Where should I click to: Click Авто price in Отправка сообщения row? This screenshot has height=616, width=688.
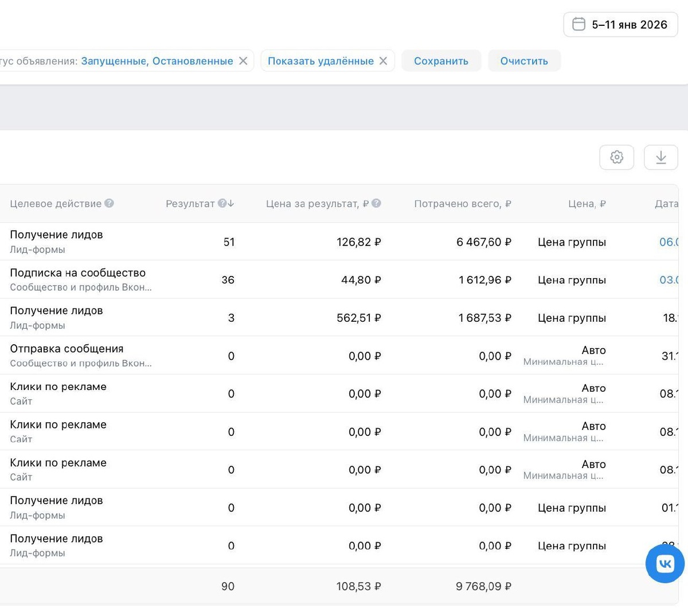click(593, 350)
